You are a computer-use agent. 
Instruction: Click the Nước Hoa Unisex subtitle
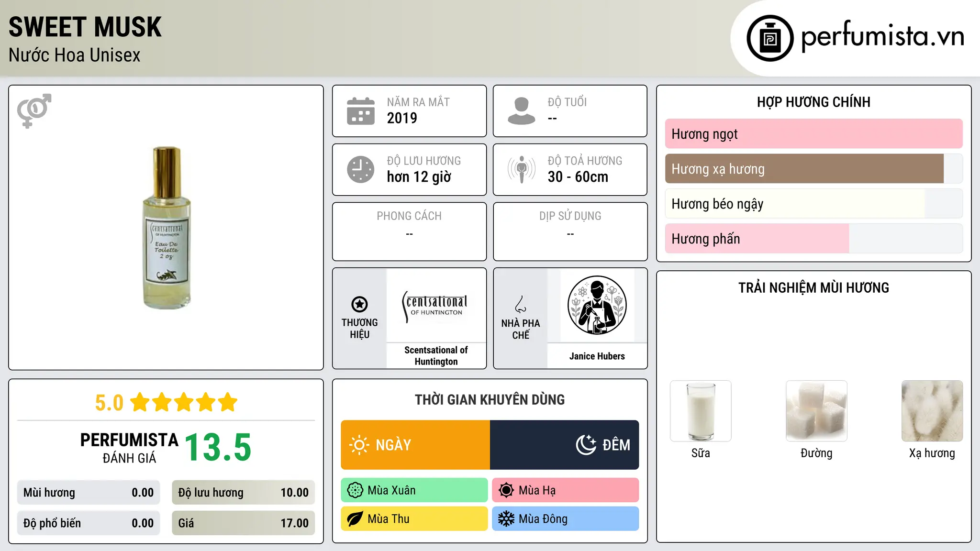pos(75,55)
